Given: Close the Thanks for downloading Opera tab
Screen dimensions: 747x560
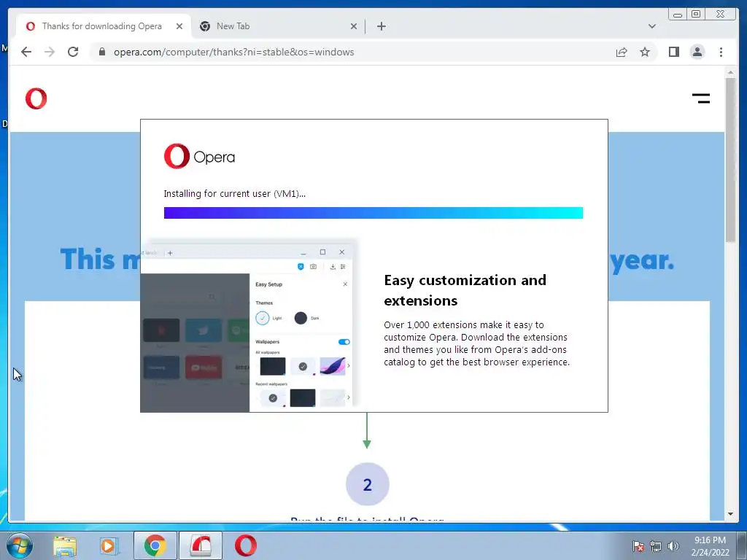Looking at the screenshot, I should click(179, 26).
